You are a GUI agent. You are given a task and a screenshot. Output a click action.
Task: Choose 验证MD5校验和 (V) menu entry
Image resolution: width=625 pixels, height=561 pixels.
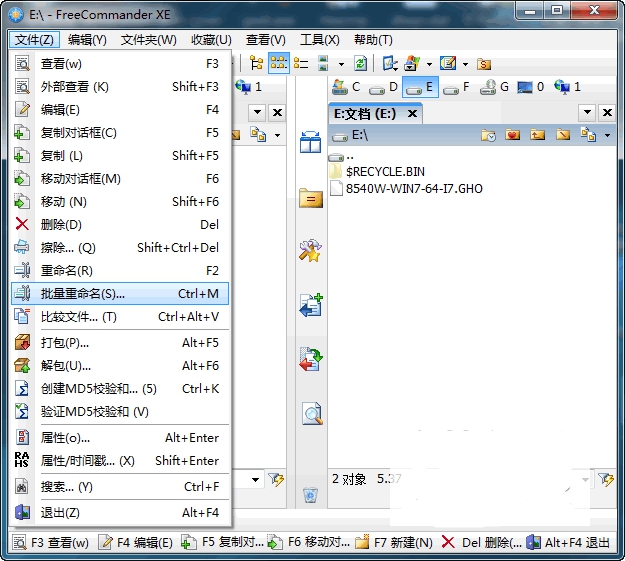(120, 411)
